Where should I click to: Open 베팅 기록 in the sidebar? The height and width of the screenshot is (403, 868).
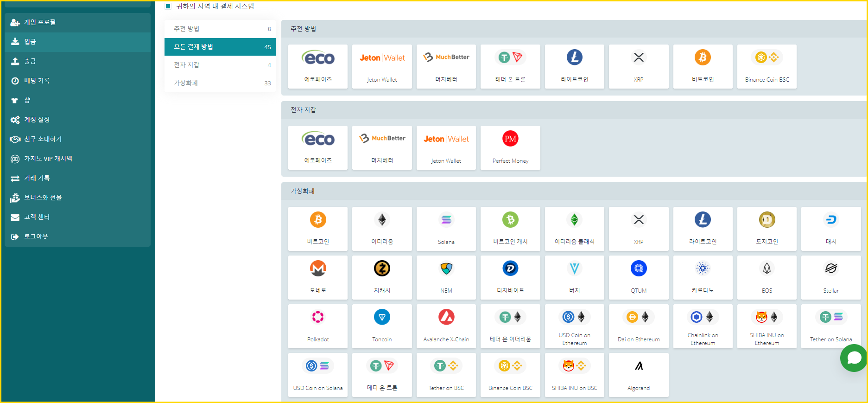click(77, 81)
